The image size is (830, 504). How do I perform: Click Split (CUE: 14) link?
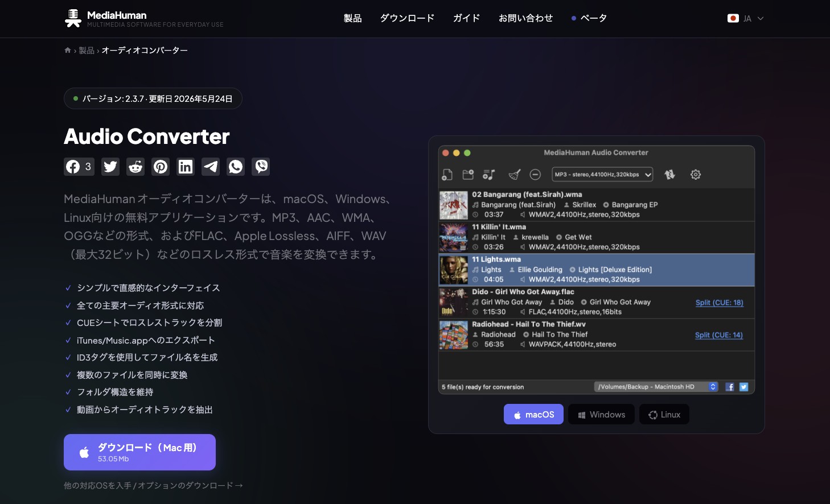[x=718, y=335]
